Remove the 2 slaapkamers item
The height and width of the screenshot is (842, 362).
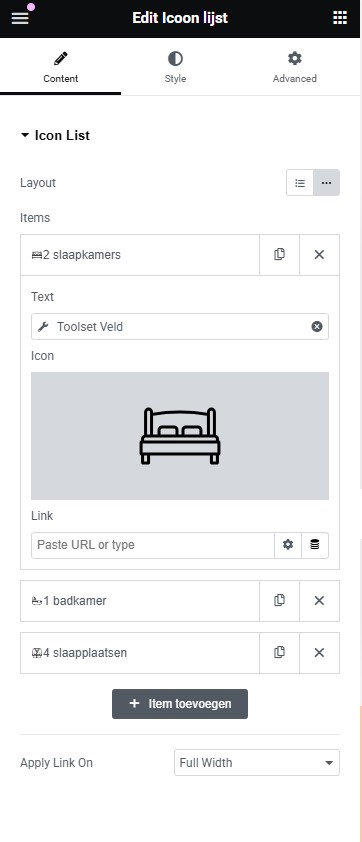coord(319,255)
